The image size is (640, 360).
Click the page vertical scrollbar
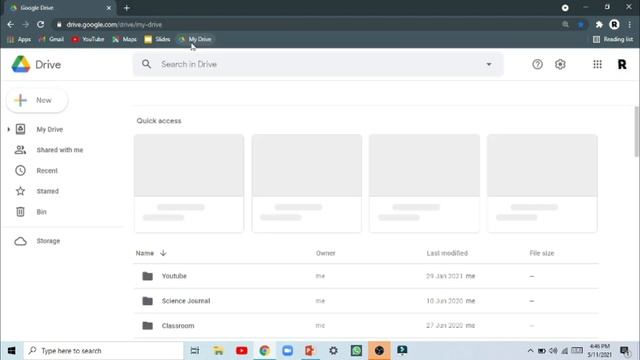pyautogui.click(x=636, y=131)
